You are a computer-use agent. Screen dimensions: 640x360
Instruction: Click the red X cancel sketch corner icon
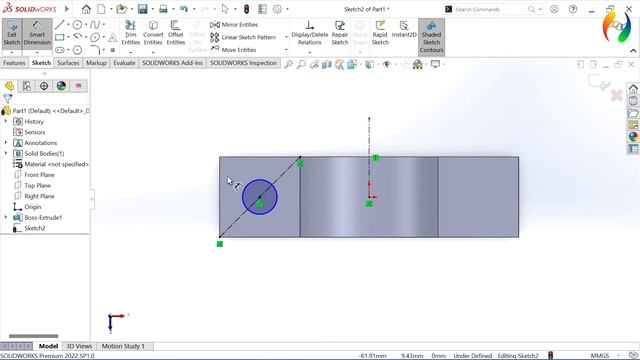[x=616, y=96]
